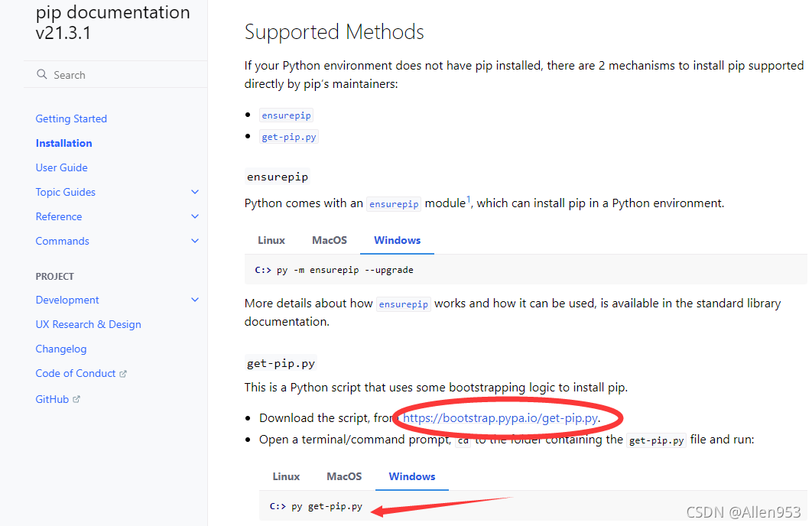Click the search magnifier icon

click(x=42, y=75)
